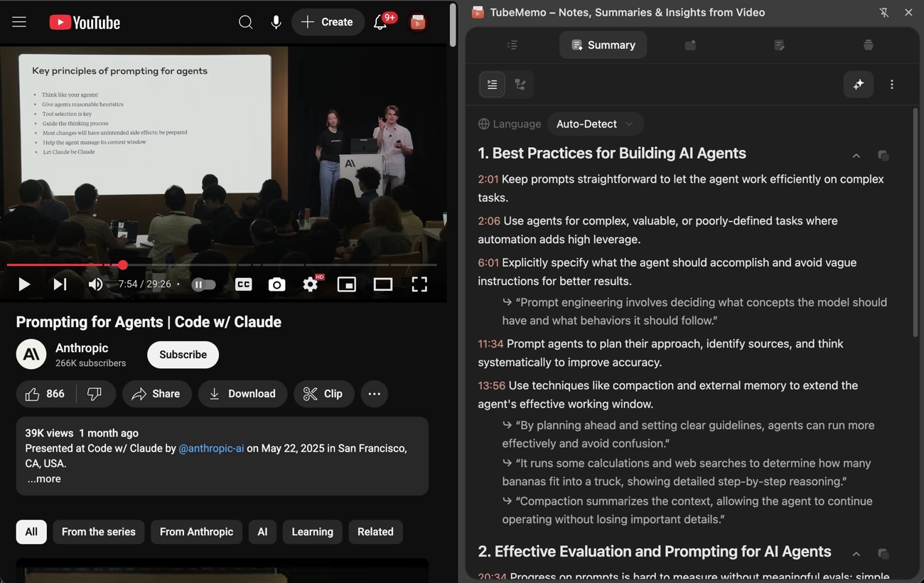Open the account avatar menu
924x583 pixels.
418,23
